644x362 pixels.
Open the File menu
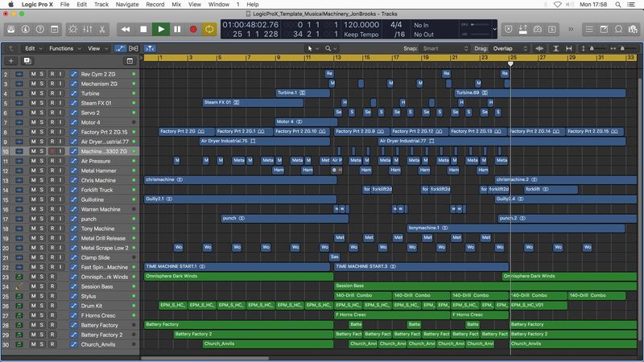click(64, 4)
